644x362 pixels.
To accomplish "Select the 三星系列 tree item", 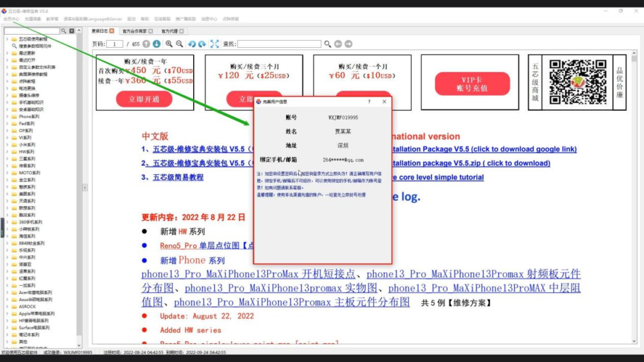I will click(27, 159).
